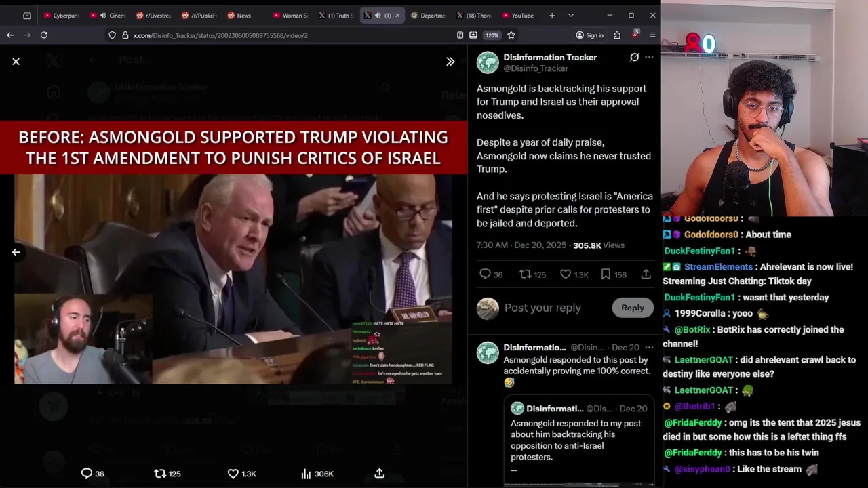Click @thetrib1 mention in chat
Viewport: 868px width, 488px height.
pos(694,406)
